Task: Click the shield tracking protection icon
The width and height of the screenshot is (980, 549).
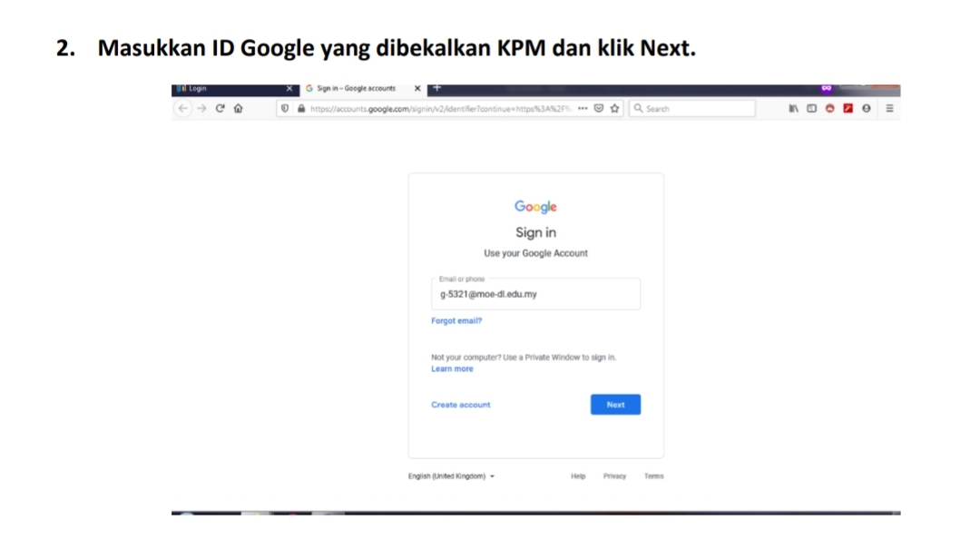Action: 284,108
